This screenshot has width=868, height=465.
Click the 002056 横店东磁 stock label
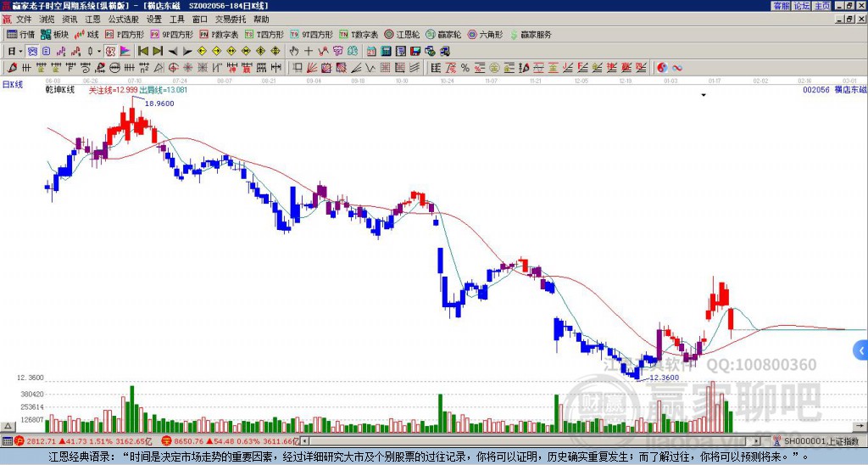[834, 90]
